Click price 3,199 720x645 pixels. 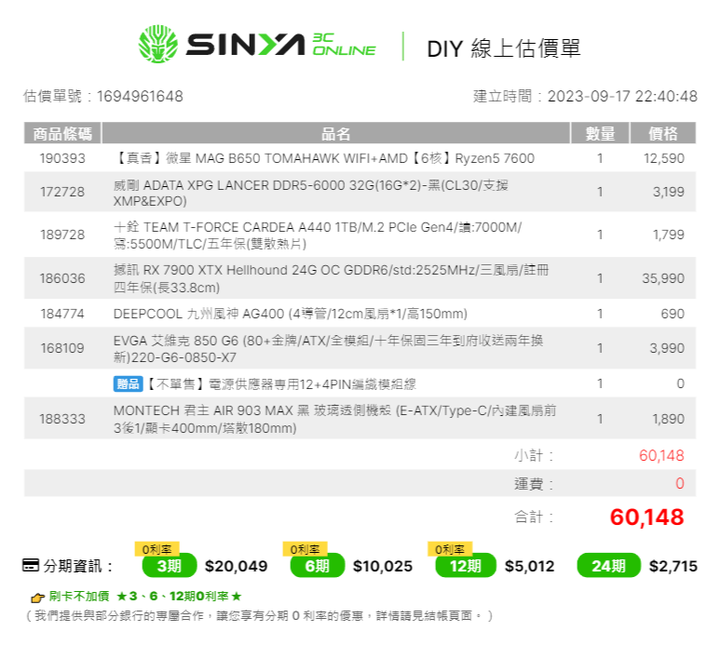click(x=669, y=192)
